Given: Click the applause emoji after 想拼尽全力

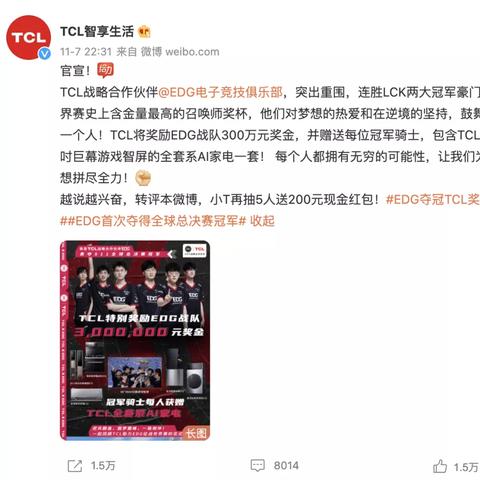Looking at the screenshot, I should coord(143,178).
